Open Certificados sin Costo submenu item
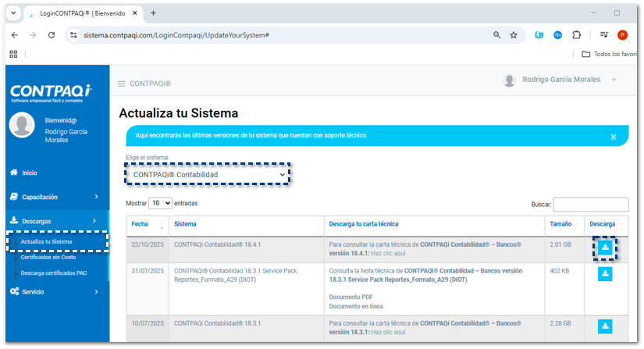Viewport: 644px width, 349px height. coord(48,258)
